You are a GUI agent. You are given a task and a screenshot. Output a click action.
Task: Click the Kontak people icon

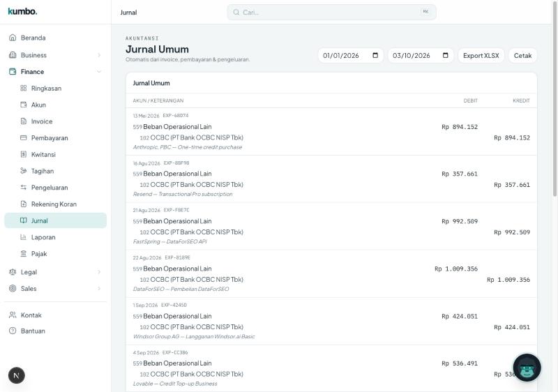(13, 315)
